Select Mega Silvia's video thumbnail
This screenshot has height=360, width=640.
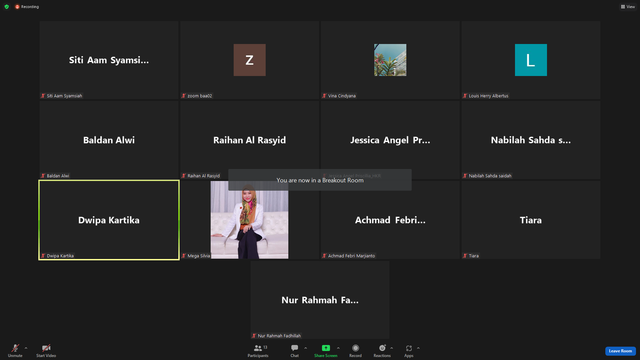[249, 220]
